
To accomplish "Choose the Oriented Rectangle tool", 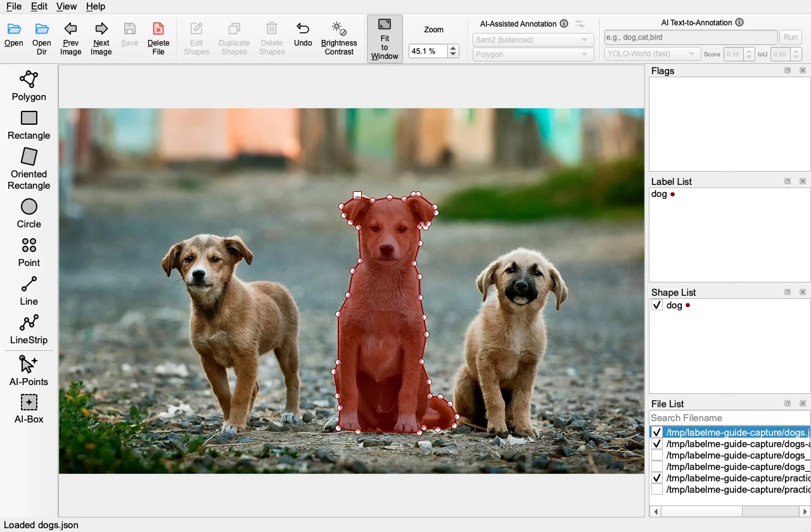I will 29,168.
